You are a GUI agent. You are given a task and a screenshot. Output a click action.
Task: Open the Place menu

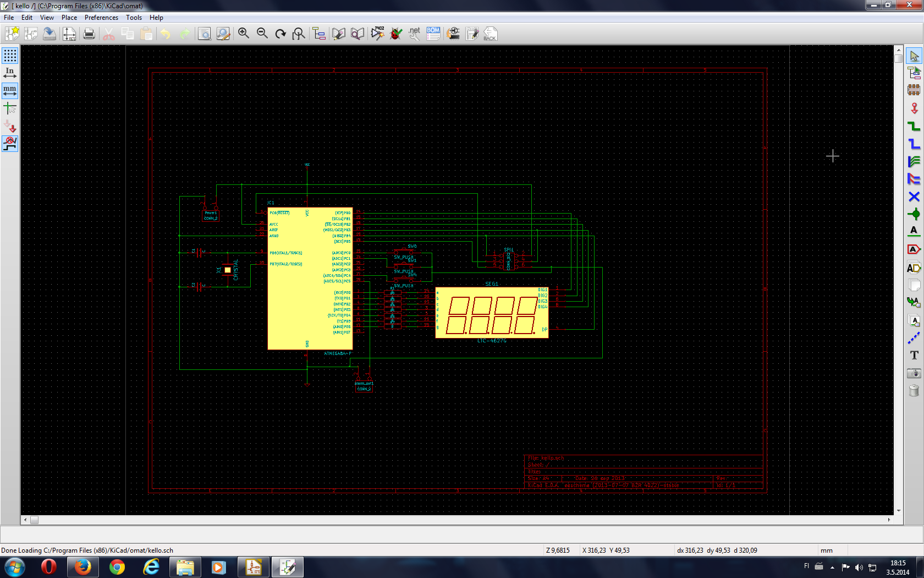tap(69, 18)
